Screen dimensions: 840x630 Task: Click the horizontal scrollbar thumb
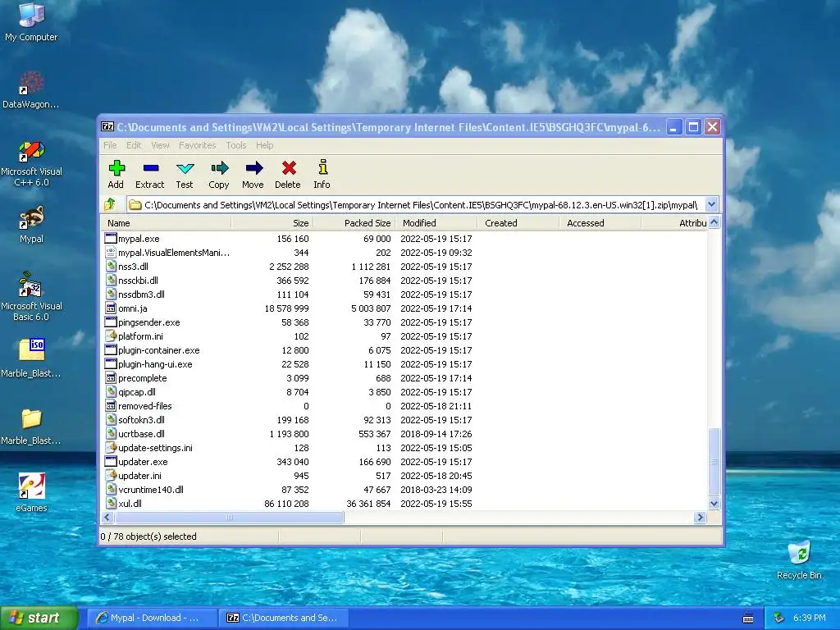229,517
